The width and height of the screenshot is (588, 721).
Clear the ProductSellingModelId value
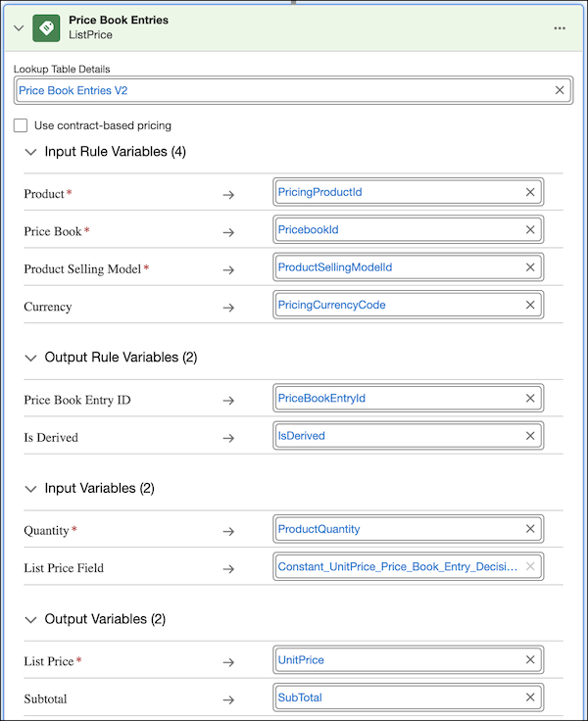[530, 267]
